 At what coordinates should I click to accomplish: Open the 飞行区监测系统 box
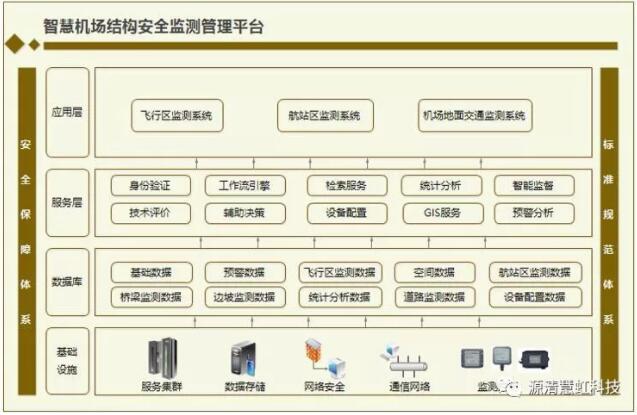pyautogui.click(x=177, y=116)
